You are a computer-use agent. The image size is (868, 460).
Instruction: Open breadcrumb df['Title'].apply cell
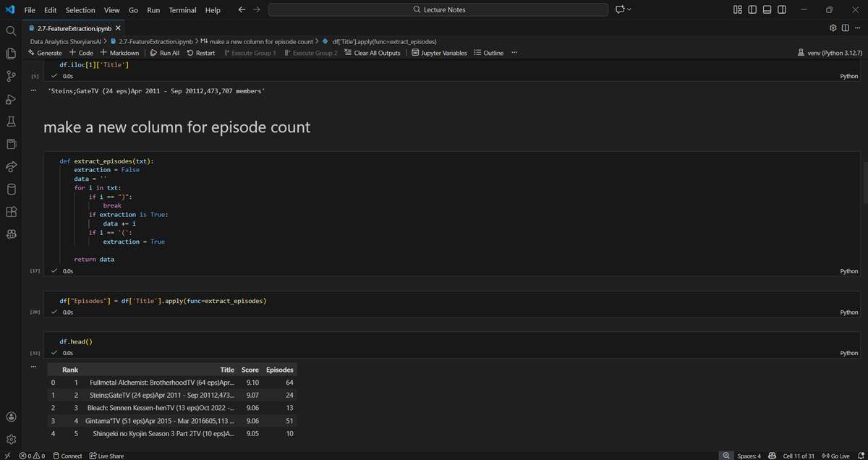click(378, 41)
